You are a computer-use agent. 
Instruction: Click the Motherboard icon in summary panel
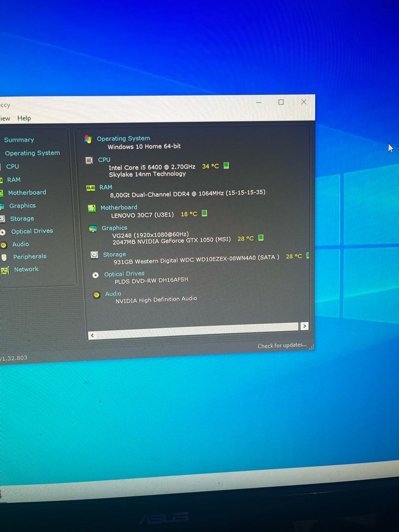(92, 208)
